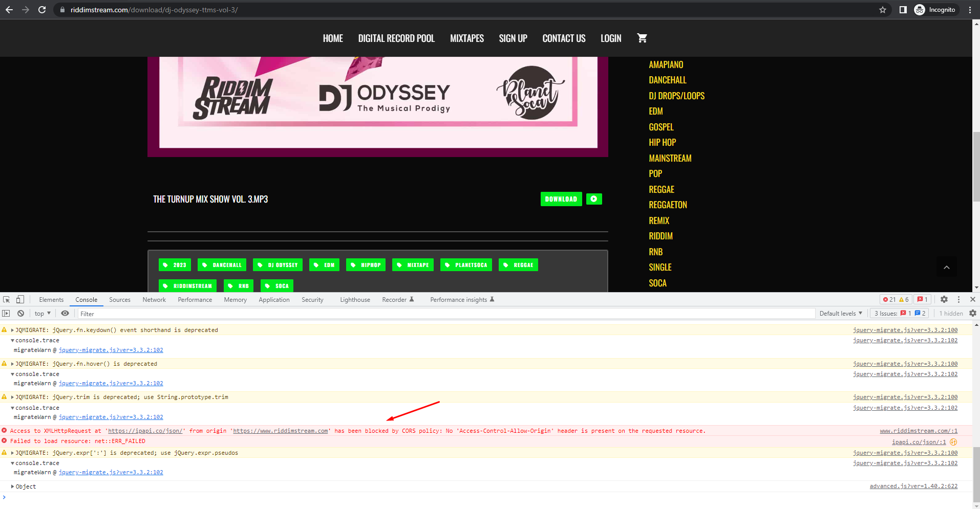Screen dimensions: 980x509
Task: Click the red issues badge showing 1
Action: [x=923, y=300]
